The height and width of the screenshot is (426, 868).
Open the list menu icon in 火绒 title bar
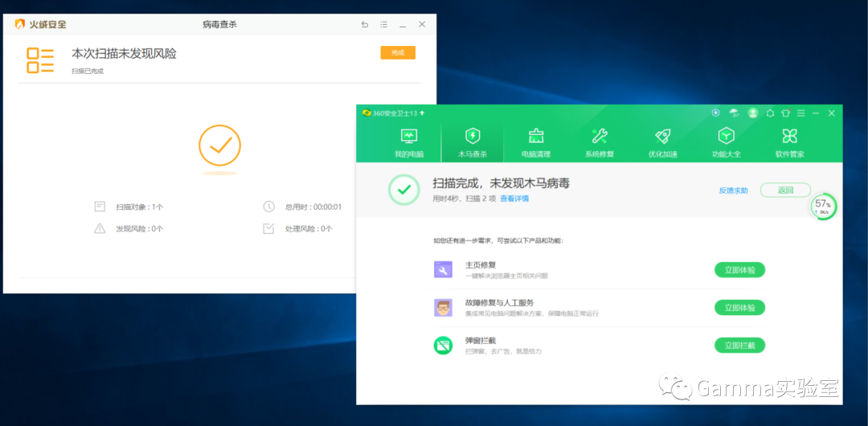coord(383,24)
